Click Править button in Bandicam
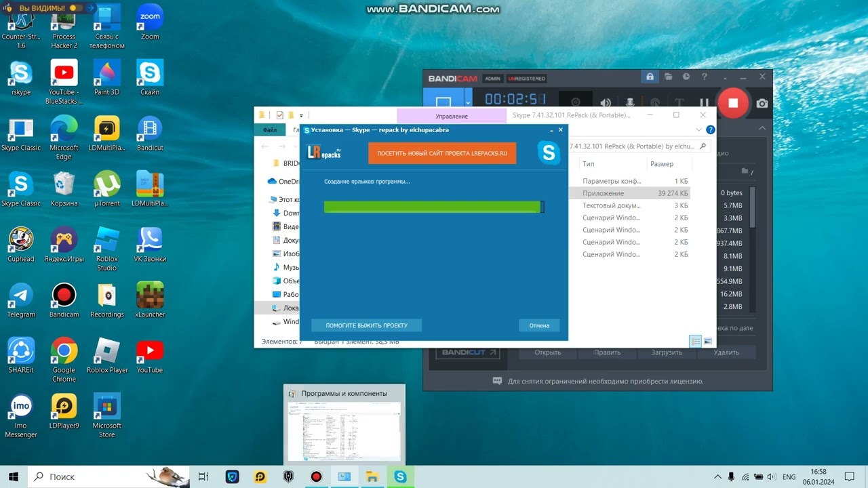Viewport: 868px width, 488px height. (x=607, y=352)
